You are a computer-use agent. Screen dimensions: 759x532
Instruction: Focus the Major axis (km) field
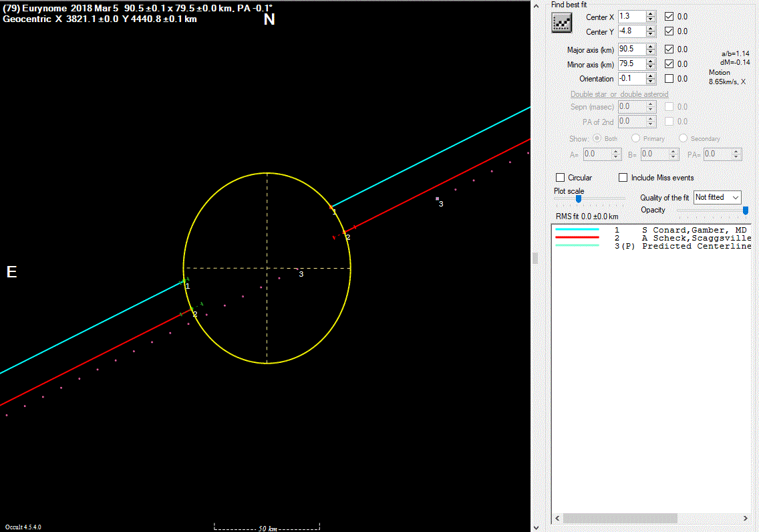(x=632, y=49)
